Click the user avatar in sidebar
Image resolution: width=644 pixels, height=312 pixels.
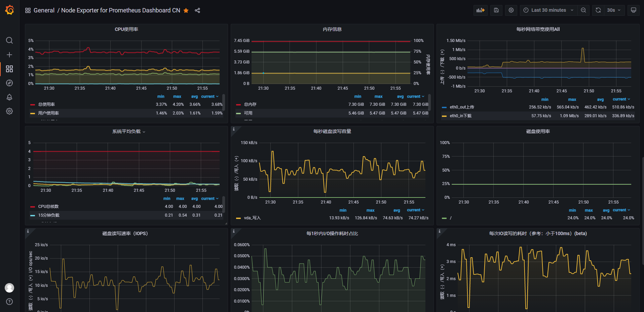(x=9, y=287)
